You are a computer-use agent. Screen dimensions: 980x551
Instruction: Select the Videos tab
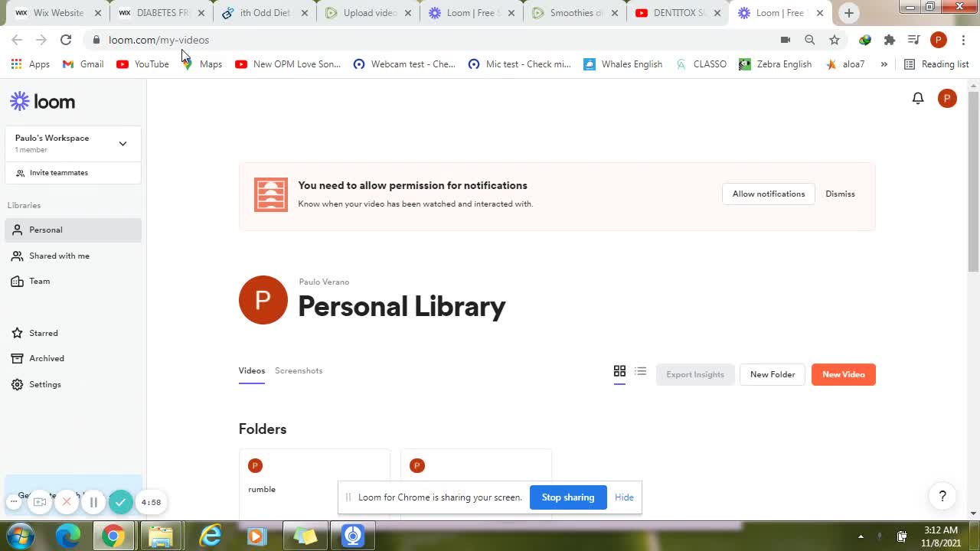(x=251, y=370)
